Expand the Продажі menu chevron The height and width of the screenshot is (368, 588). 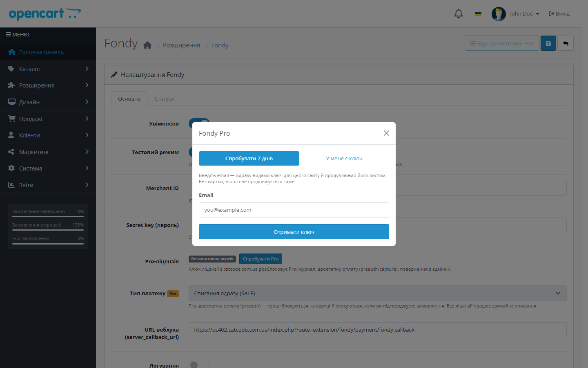(87, 119)
